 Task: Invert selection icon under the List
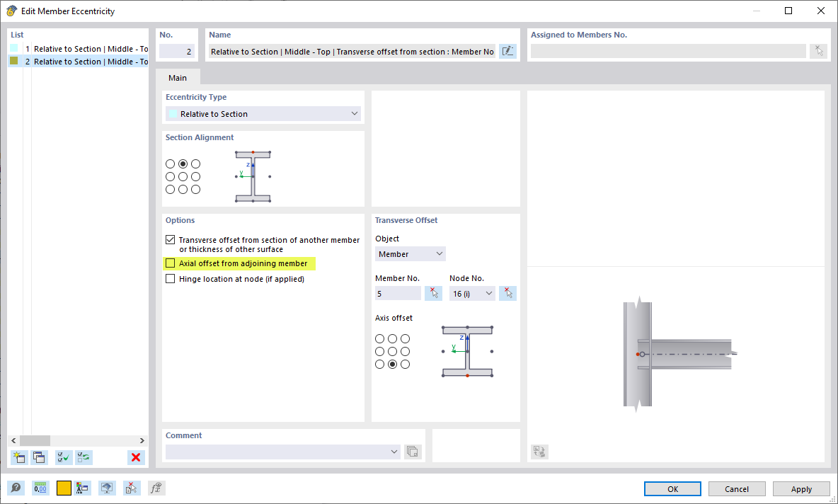(84, 457)
